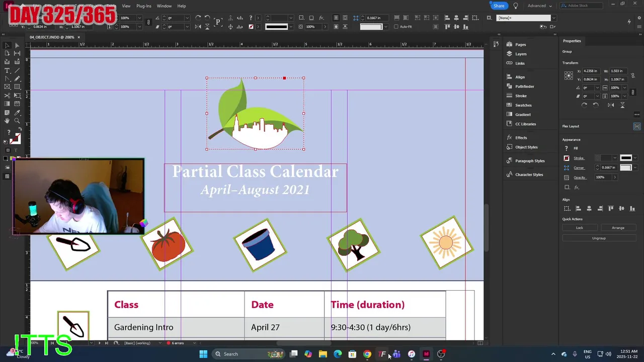Open the corner shape dropdown in Appearance
This screenshot has height=362, width=644.
(635, 167)
